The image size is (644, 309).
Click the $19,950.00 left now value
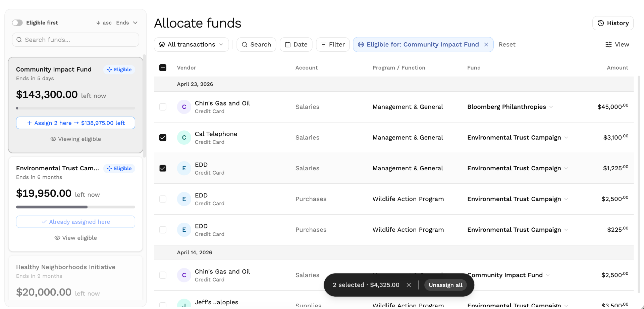point(58,193)
